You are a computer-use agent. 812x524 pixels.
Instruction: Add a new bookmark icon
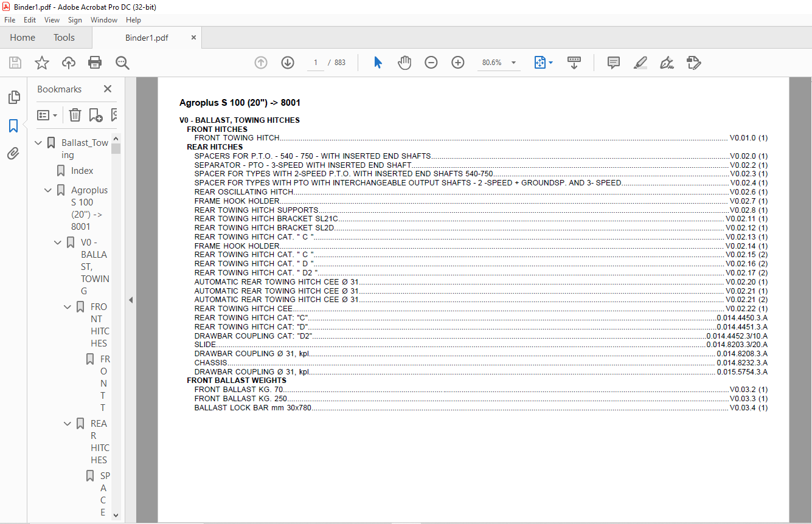(x=95, y=115)
